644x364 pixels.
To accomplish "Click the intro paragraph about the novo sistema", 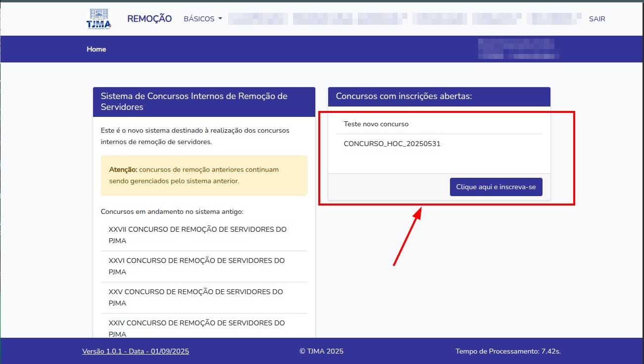I will coord(195,136).
